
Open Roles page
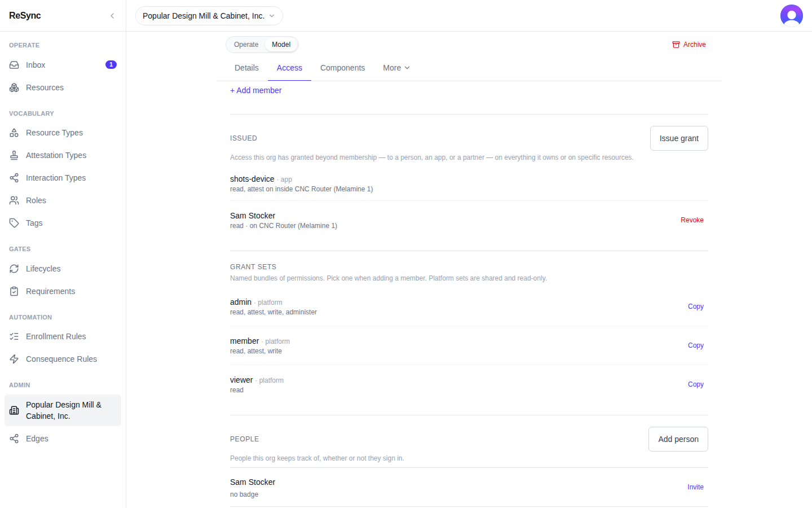point(63,200)
